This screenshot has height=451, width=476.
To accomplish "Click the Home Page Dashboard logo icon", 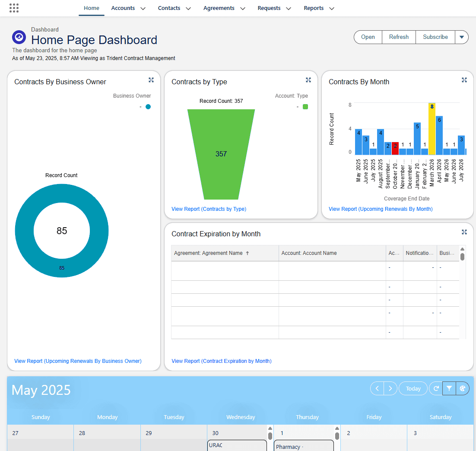I will click(19, 37).
